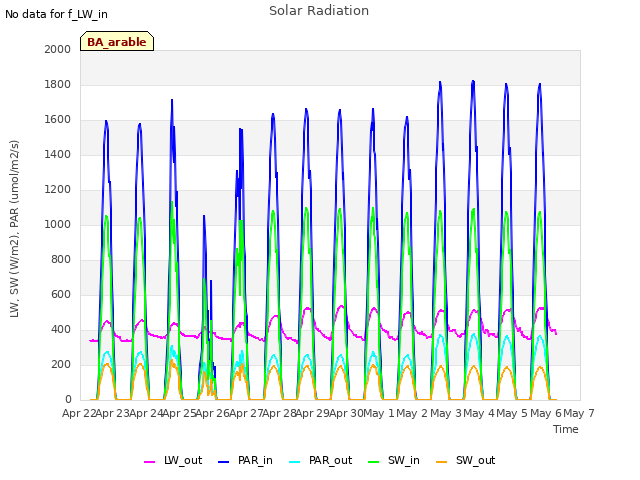Click the cyan PAR_out legend swatch
640x480 pixels.
pos(295,462)
